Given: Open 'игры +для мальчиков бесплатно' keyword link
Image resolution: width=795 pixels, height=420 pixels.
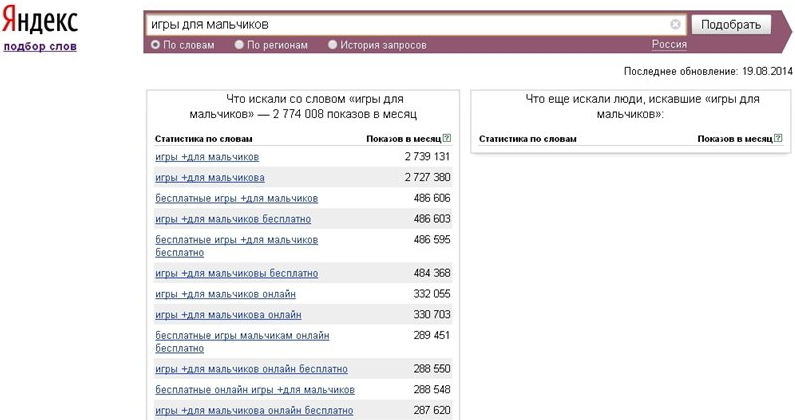Looking at the screenshot, I should click(x=233, y=219).
